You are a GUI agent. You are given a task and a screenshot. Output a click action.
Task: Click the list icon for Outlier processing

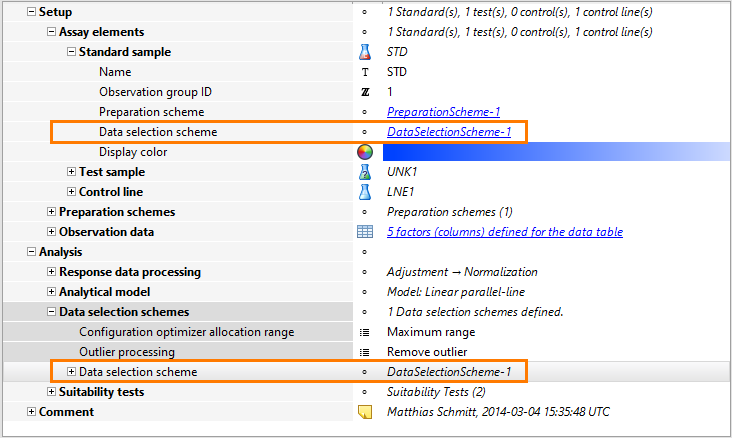pos(365,352)
